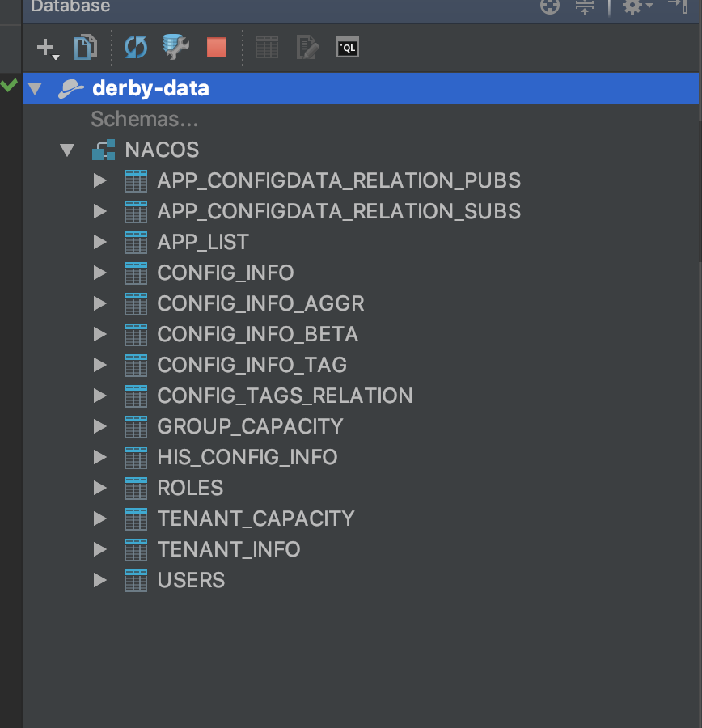Open Data Source Properties wrench icon
Viewport: 702px width, 728px height.
(x=175, y=47)
